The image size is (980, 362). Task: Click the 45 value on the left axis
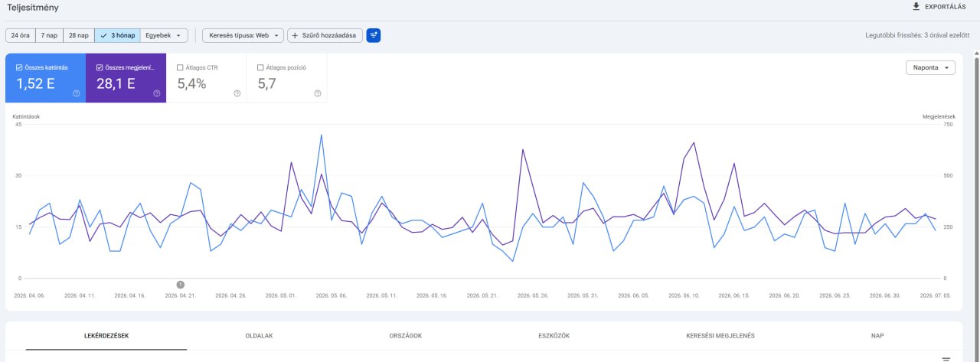18,124
